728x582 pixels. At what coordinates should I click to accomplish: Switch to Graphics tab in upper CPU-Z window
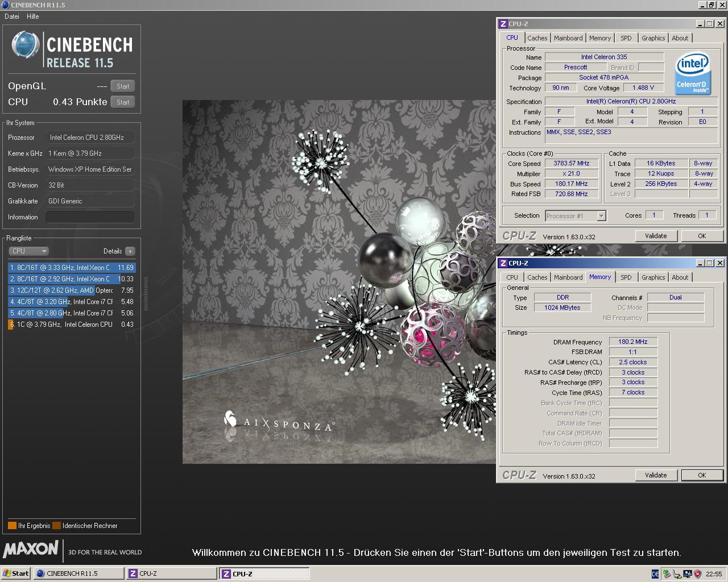(x=653, y=38)
